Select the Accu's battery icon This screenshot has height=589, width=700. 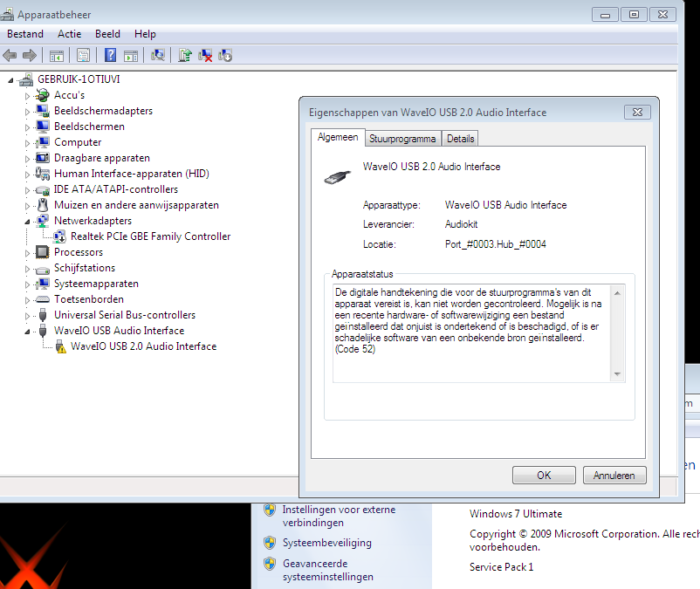(43, 95)
